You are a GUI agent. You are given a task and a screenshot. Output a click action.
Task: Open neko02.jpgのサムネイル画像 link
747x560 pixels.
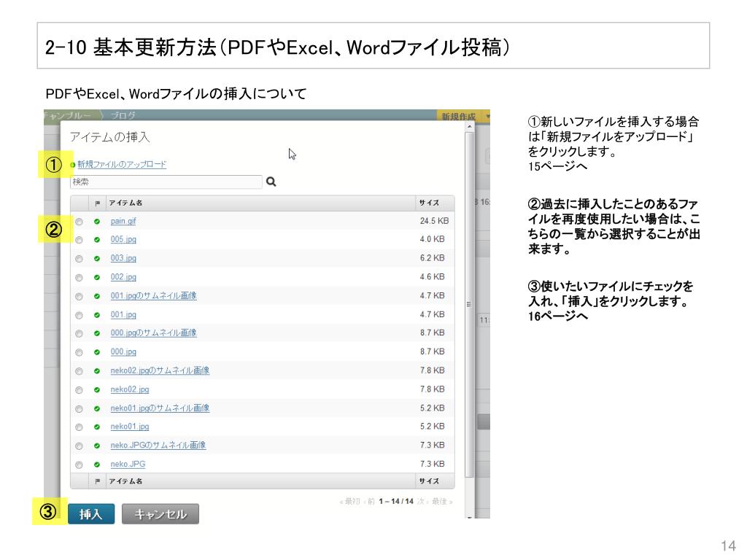pos(160,370)
